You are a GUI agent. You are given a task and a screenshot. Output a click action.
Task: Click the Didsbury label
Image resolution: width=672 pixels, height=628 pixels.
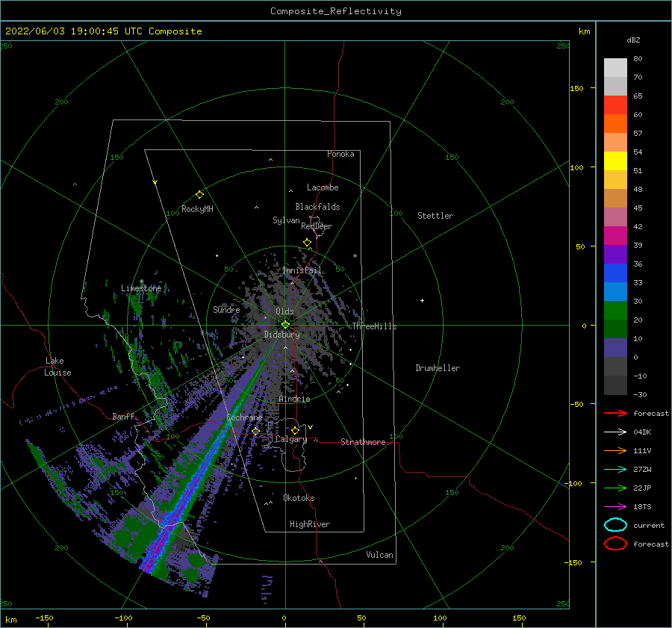282,335
